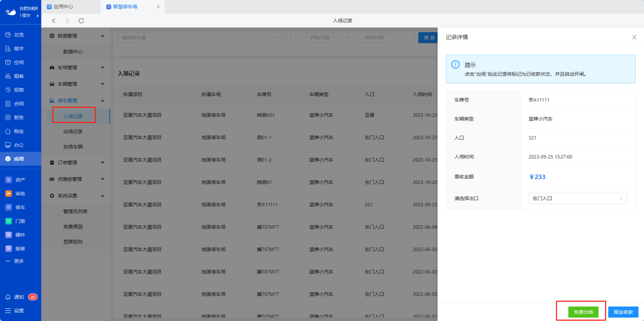
Task: Go forward with the right arrow
Action: (67, 21)
